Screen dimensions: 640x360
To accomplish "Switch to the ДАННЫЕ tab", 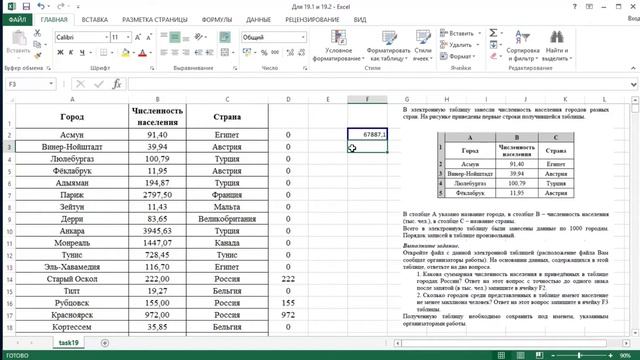I will tap(258, 20).
